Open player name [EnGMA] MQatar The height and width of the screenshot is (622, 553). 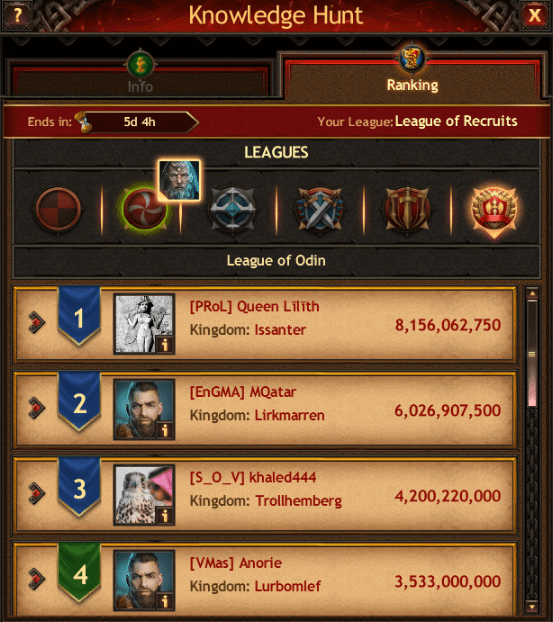click(243, 392)
